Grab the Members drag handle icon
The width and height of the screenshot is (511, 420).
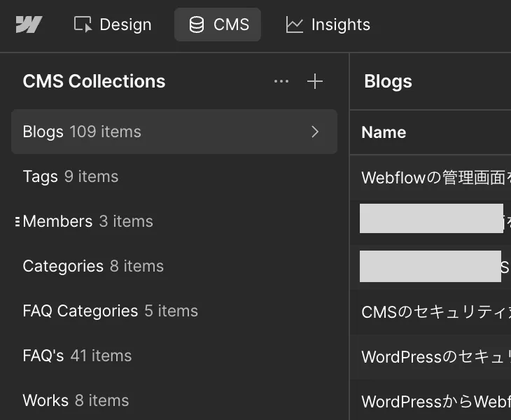[17, 222]
